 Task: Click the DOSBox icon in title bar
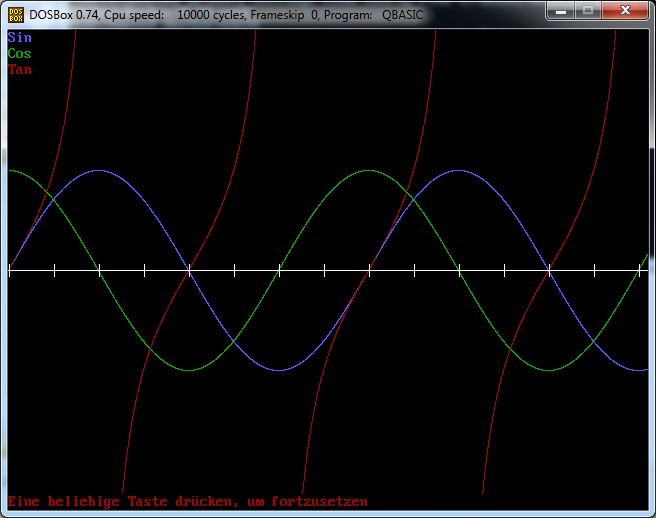(x=16, y=15)
